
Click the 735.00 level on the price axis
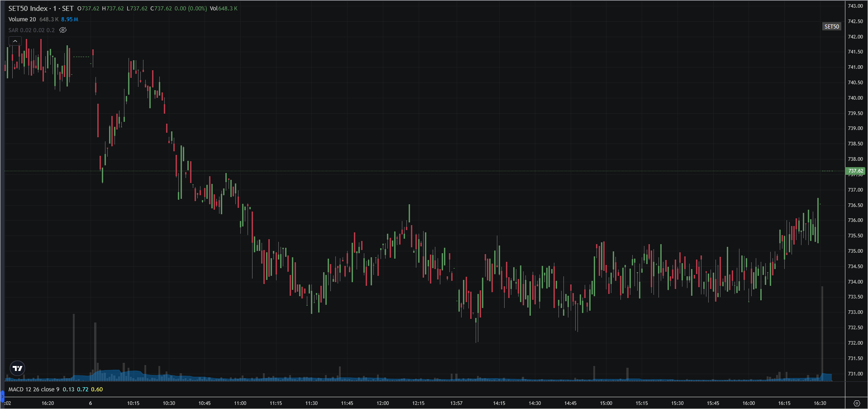pos(855,251)
